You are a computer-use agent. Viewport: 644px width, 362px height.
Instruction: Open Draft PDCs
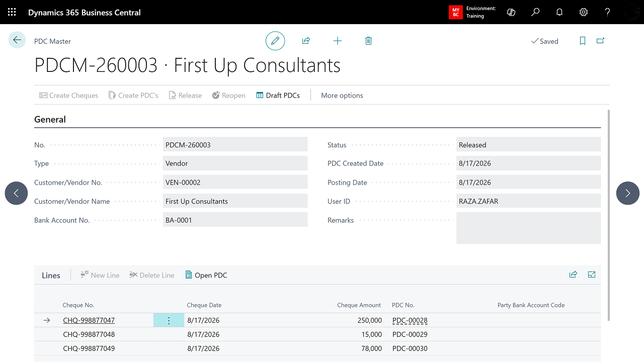click(x=278, y=95)
